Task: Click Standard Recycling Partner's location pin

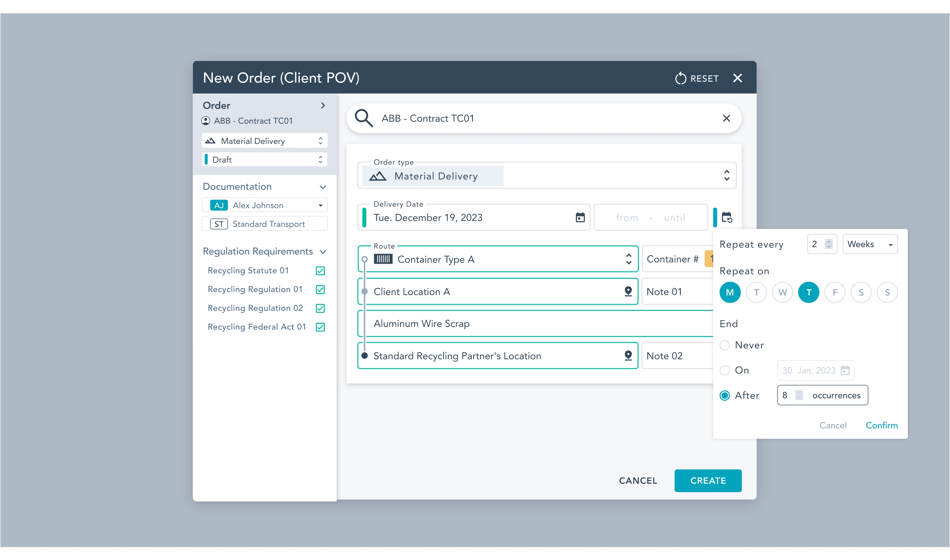Action: tap(628, 356)
